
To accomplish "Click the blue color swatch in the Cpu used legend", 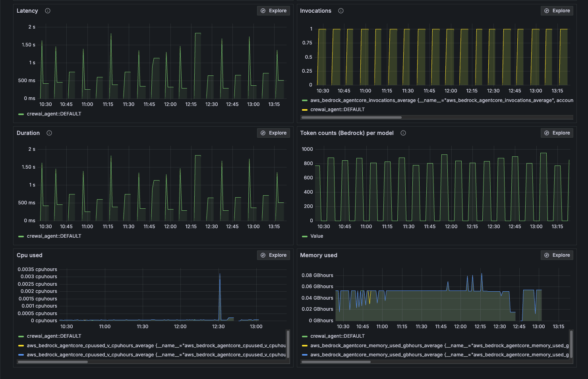I will pyautogui.click(x=21, y=355).
